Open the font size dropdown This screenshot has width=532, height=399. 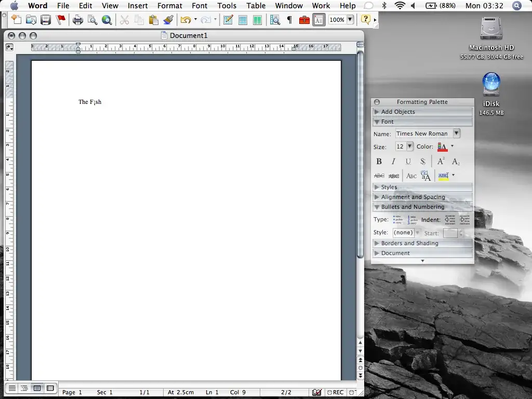(409, 146)
